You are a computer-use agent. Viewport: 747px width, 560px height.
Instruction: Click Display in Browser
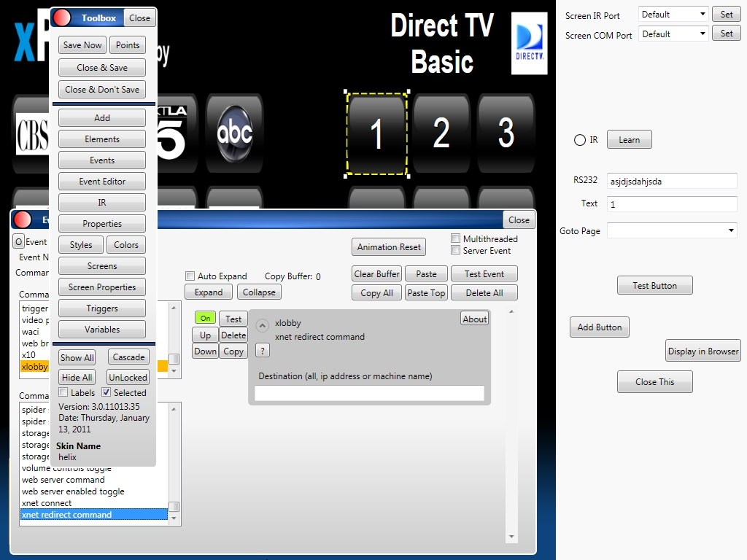pos(703,351)
